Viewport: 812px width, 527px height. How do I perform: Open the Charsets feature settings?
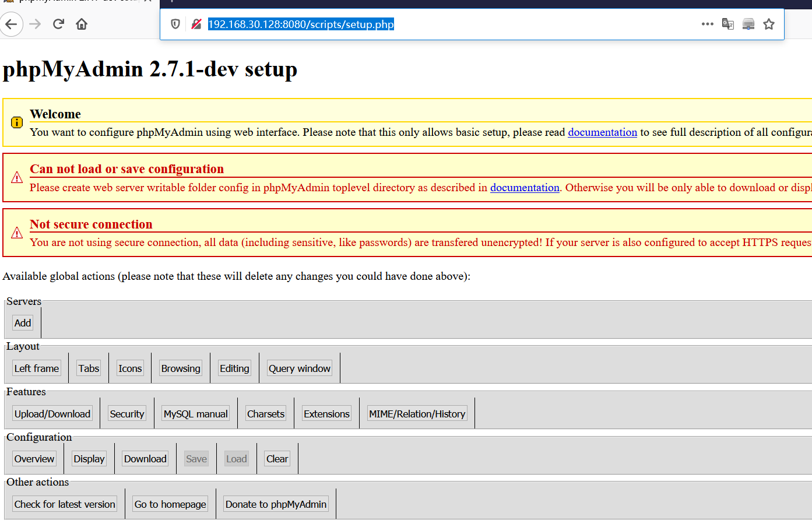pos(265,413)
